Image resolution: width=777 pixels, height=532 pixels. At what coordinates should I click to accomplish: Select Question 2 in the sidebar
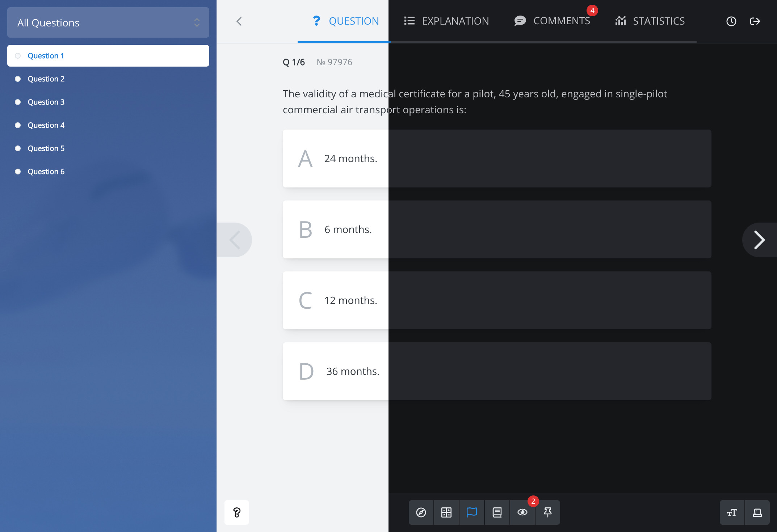click(x=108, y=79)
